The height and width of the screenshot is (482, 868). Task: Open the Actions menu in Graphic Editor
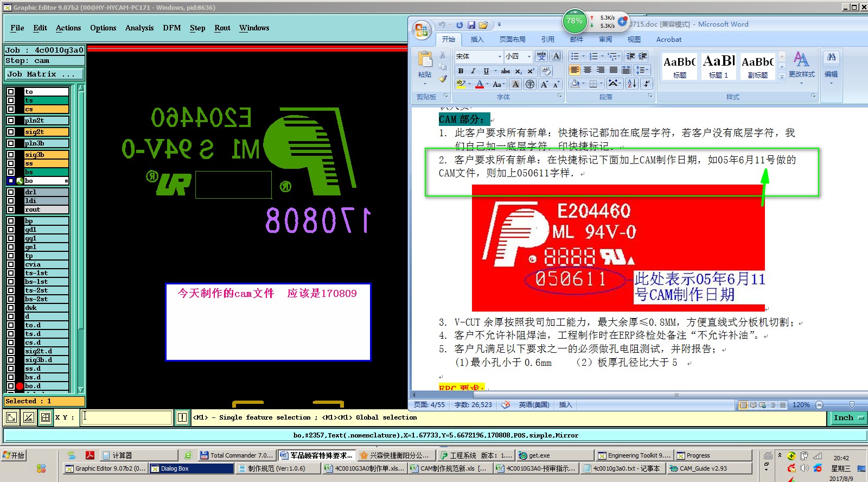[x=68, y=28]
